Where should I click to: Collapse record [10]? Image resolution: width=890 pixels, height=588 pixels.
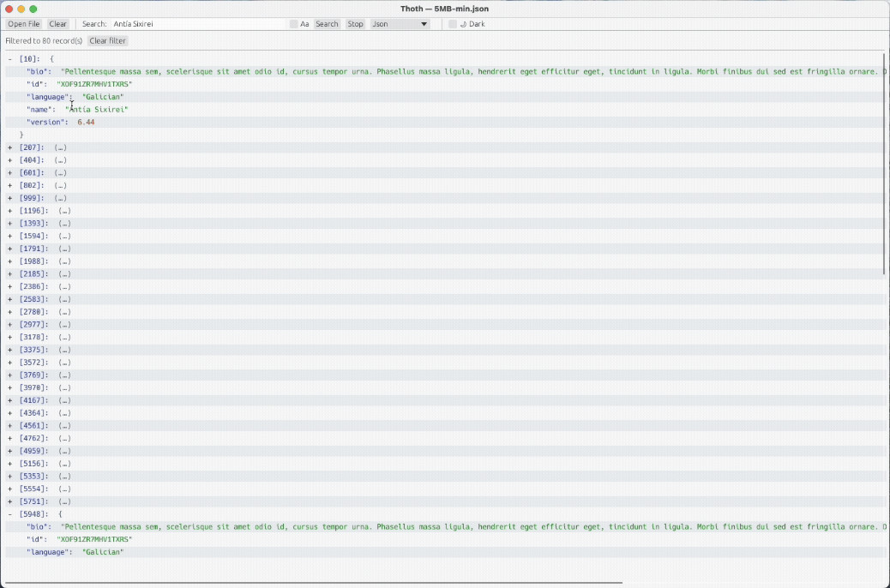(9, 59)
